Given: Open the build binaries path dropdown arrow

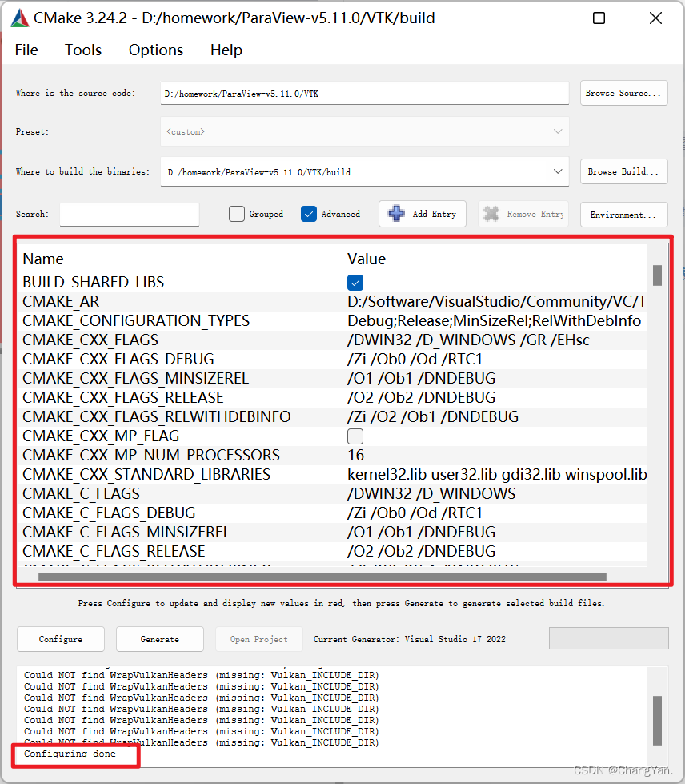Looking at the screenshot, I should (x=558, y=171).
